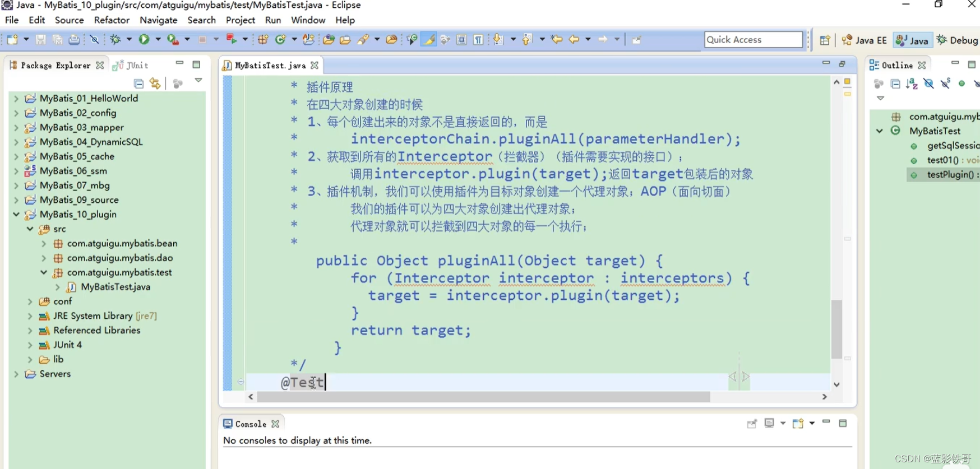
Task: Click the Print toolbar icon
Action: (74, 39)
